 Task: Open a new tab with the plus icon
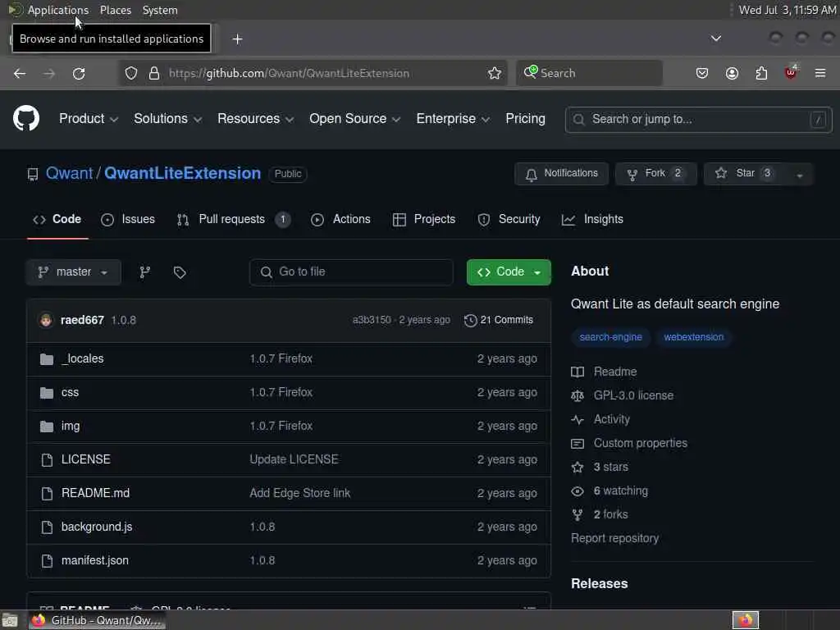tap(237, 39)
